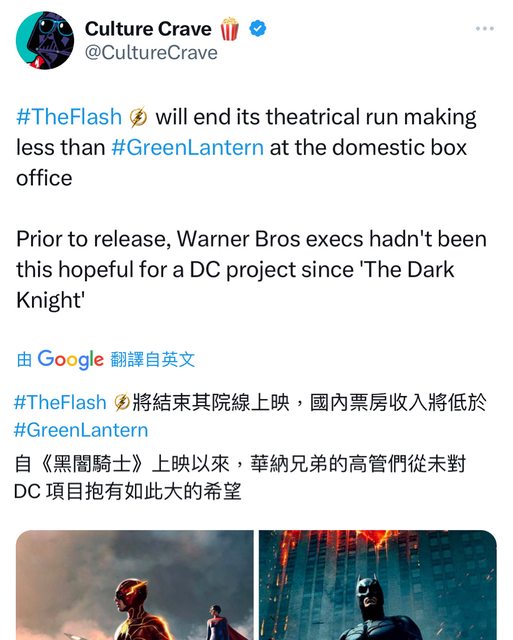This screenshot has height=640, width=513.
Task: Open the Culture Crave display name
Action: point(148,29)
